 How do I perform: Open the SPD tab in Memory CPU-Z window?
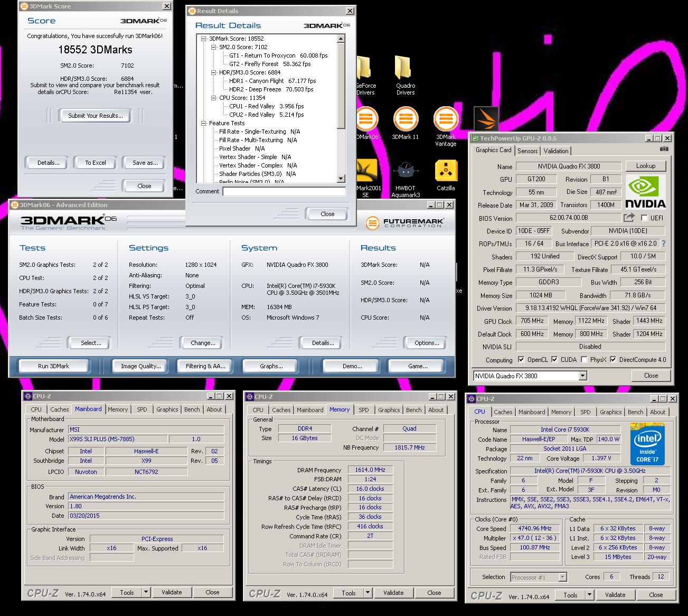tap(364, 410)
